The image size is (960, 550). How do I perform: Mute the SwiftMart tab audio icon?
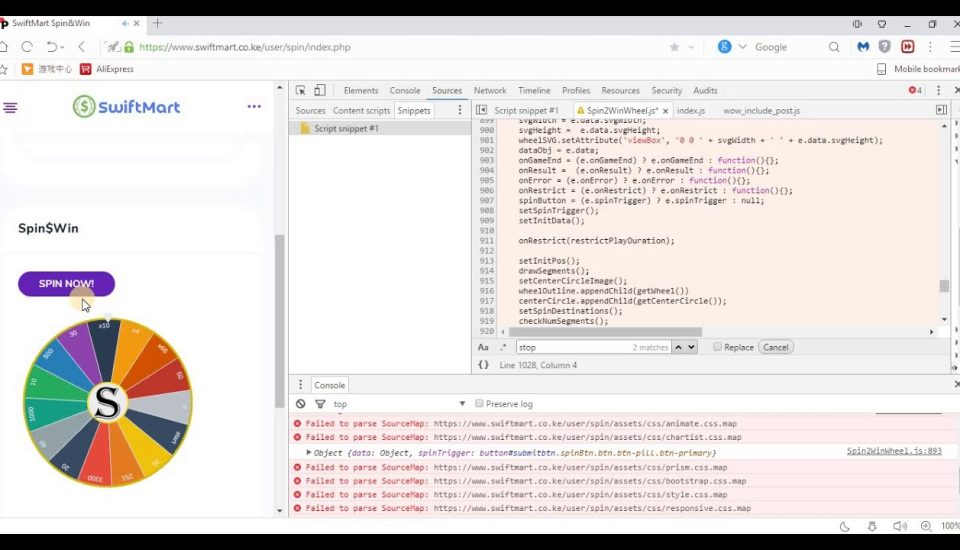125,23
